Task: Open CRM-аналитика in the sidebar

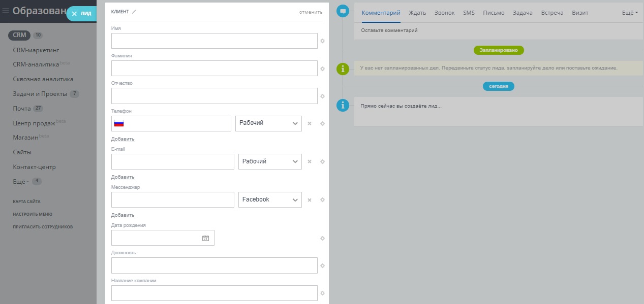Action: pyautogui.click(x=36, y=64)
